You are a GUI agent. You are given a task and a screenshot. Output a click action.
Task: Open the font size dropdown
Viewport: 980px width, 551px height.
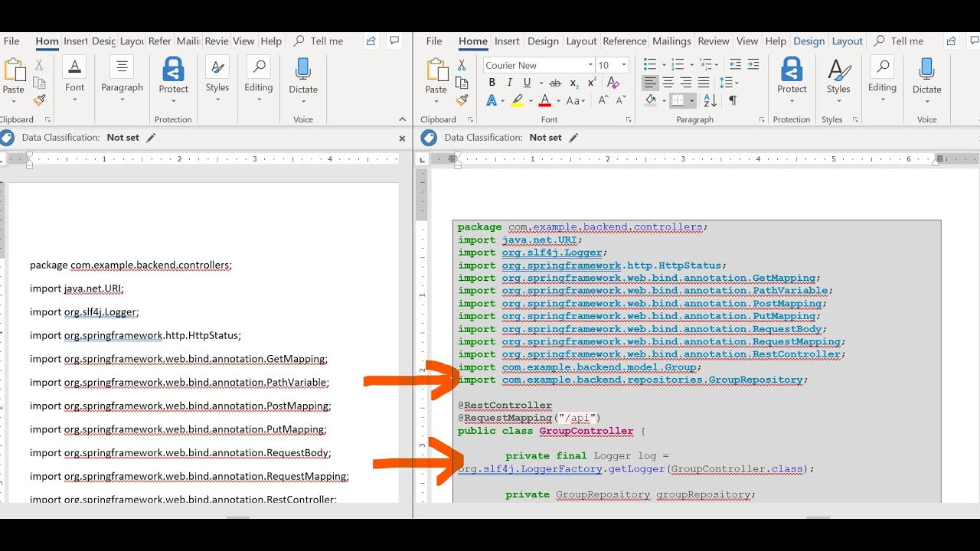(624, 65)
